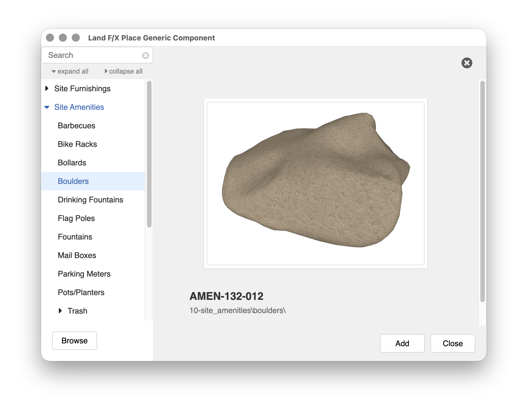This screenshot has width=532, height=397.
Task: Dismiss the preview with the dark x icon
Action: [467, 63]
